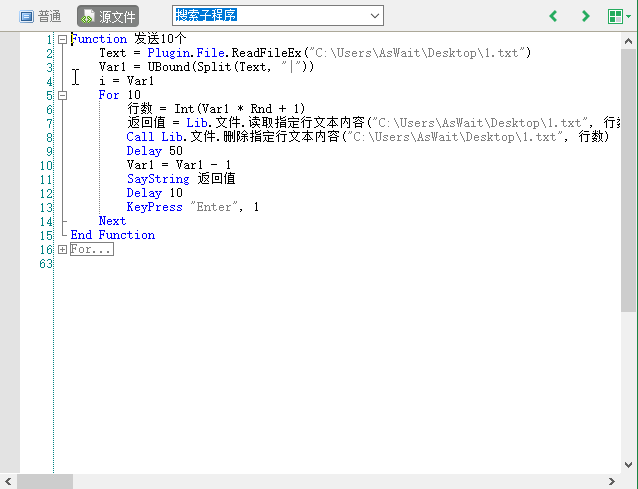Click the folded For... placeholder text
638x489 pixels.
[91, 249]
